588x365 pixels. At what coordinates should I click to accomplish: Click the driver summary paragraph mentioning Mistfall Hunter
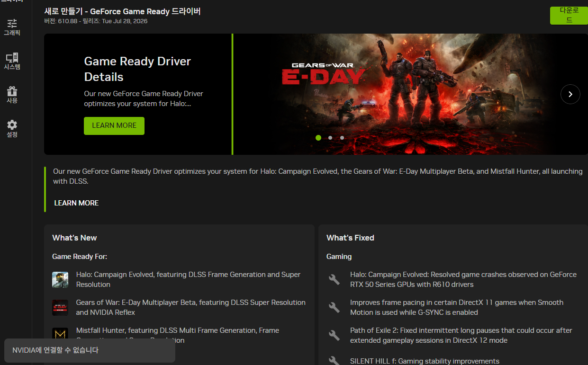(318, 176)
